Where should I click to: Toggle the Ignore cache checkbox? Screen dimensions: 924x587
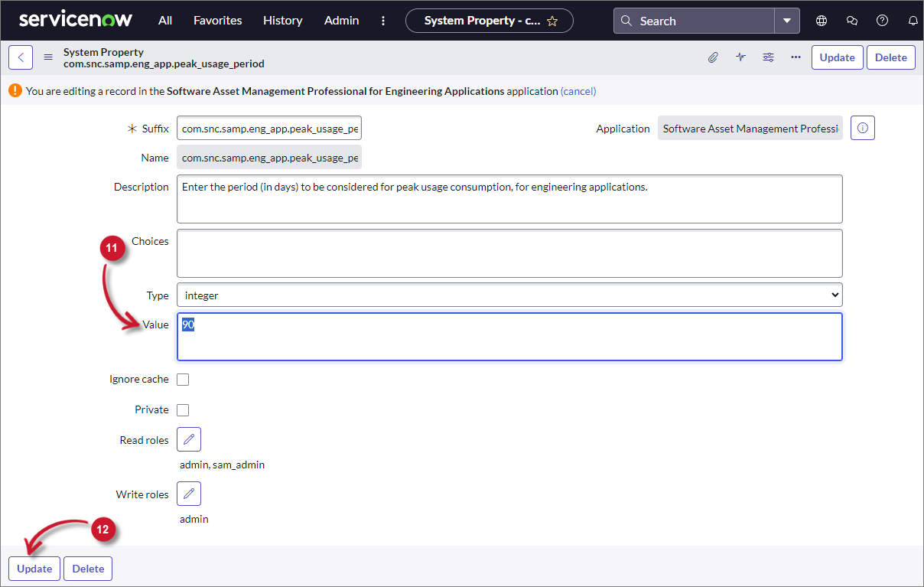point(183,380)
